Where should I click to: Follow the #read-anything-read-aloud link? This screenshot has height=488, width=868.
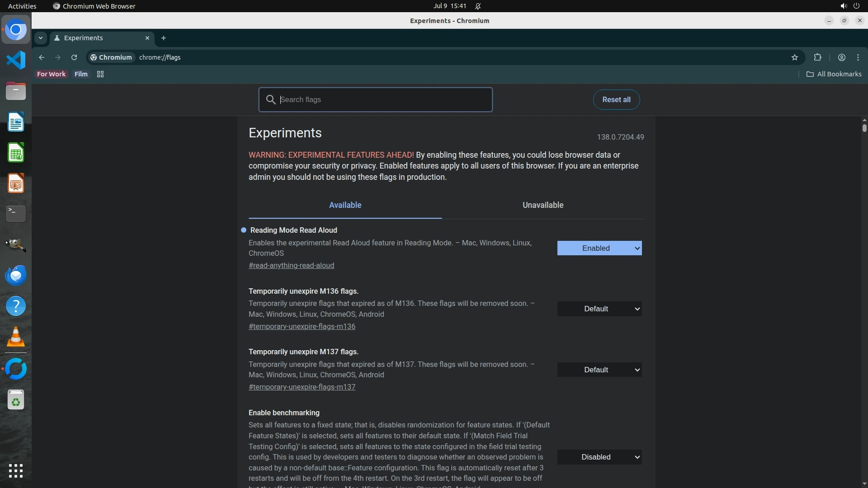click(x=291, y=266)
